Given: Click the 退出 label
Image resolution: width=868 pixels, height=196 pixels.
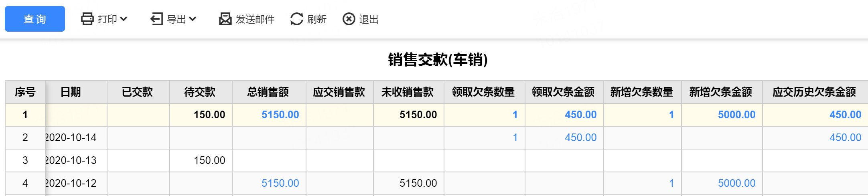Looking at the screenshot, I should (369, 19).
